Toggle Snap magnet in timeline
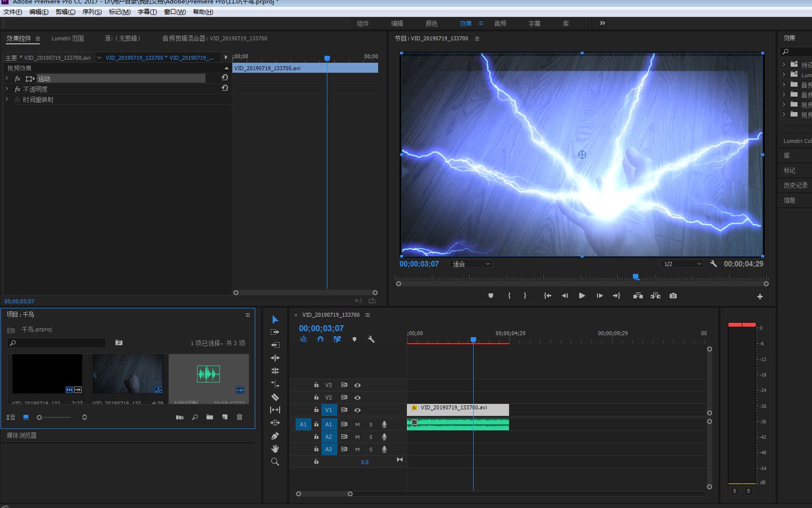812x508 pixels. [x=320, y=339]
